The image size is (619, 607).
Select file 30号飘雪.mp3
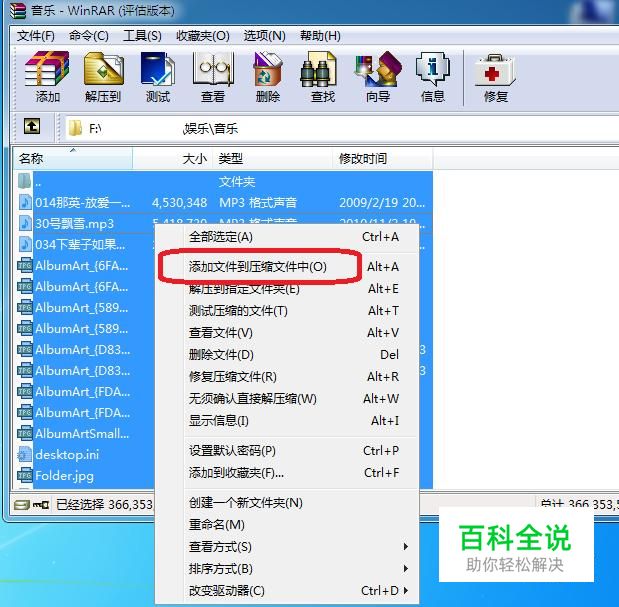click(75, 224)
